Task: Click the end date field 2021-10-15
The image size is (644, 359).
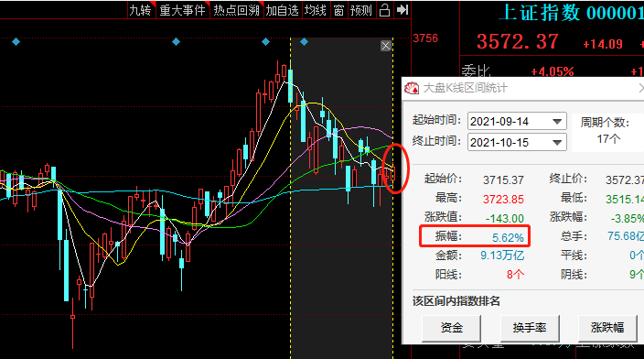Action: (x=517, y=142)
